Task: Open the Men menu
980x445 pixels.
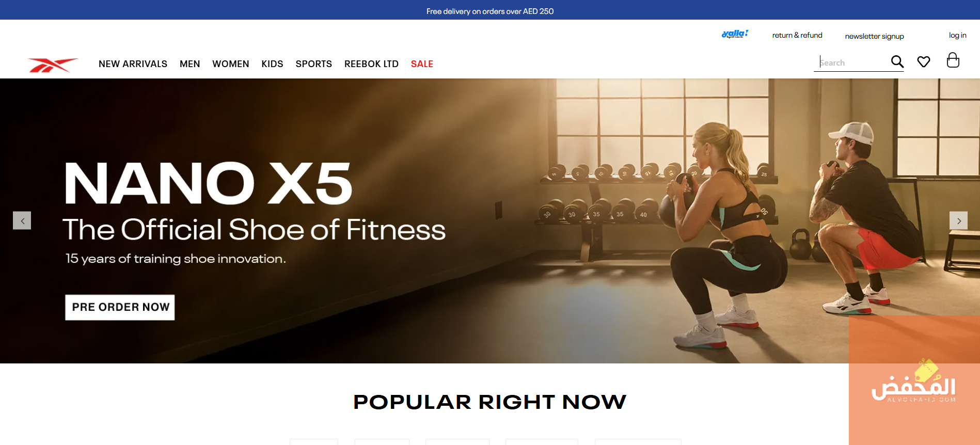Action: click(189, 64)
